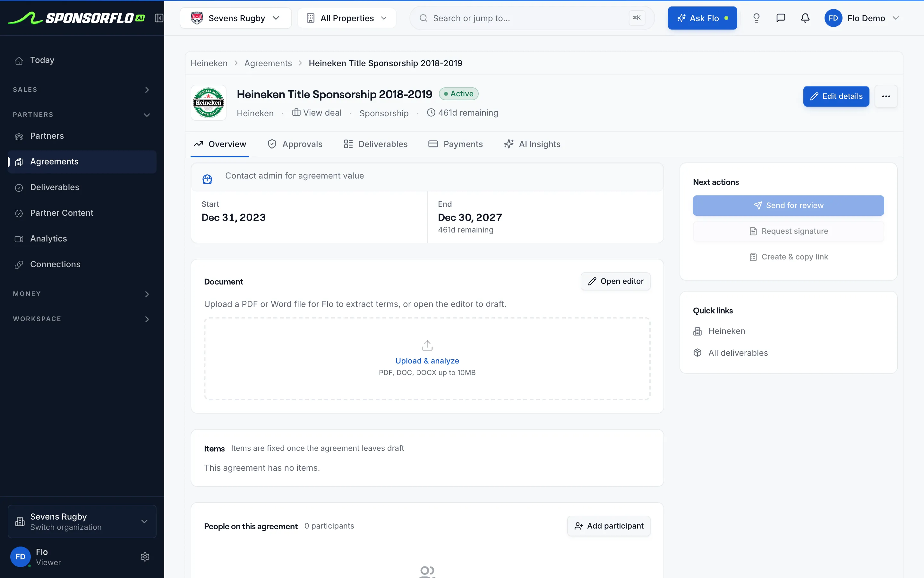Open Heineken breadcrumb link
The width and height of the screenshot is (924, 578).
coord(209,63)
